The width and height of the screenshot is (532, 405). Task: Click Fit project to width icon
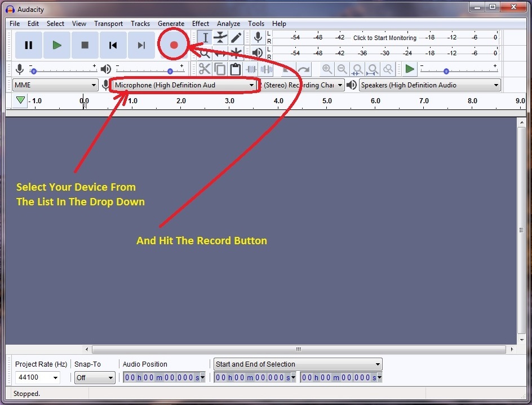373,69
